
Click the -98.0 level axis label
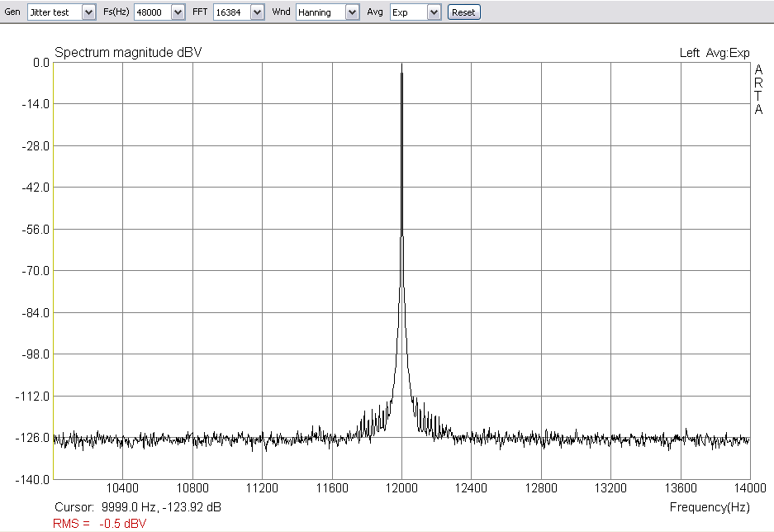(x=35, y=354)
